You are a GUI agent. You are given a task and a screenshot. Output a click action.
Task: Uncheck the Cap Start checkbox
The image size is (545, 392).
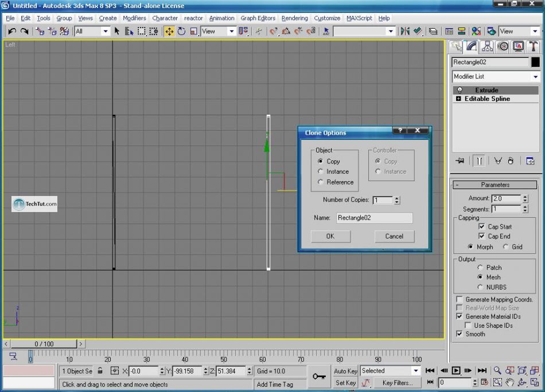482,226
